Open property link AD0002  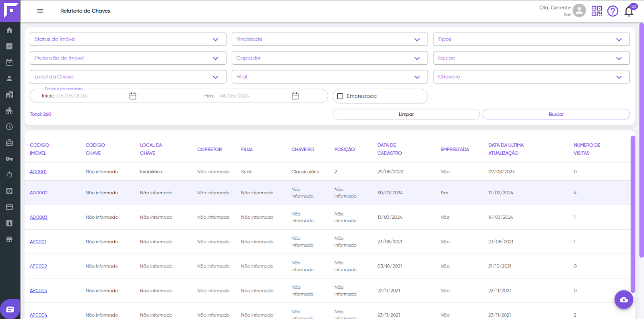click(x=39, y=193)
